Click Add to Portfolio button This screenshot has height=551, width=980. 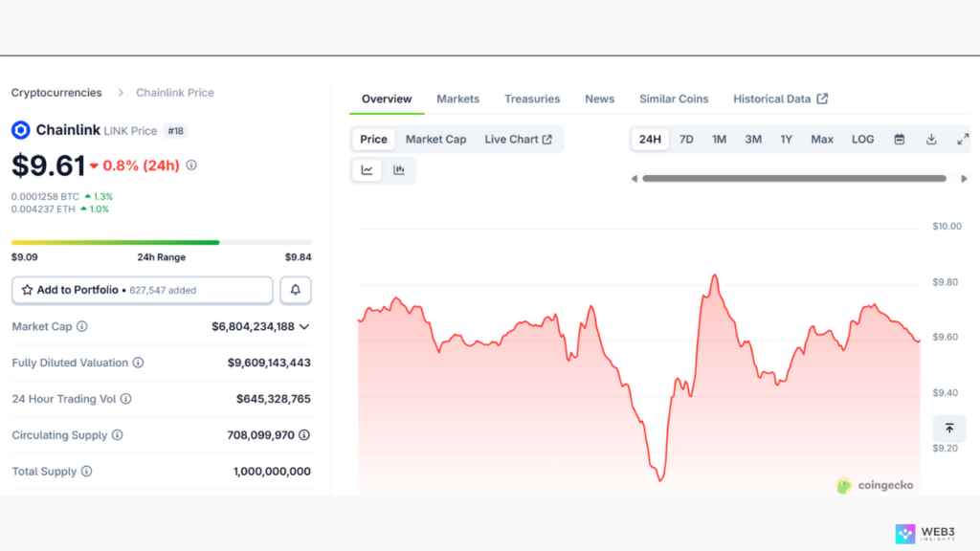[142, 290]
